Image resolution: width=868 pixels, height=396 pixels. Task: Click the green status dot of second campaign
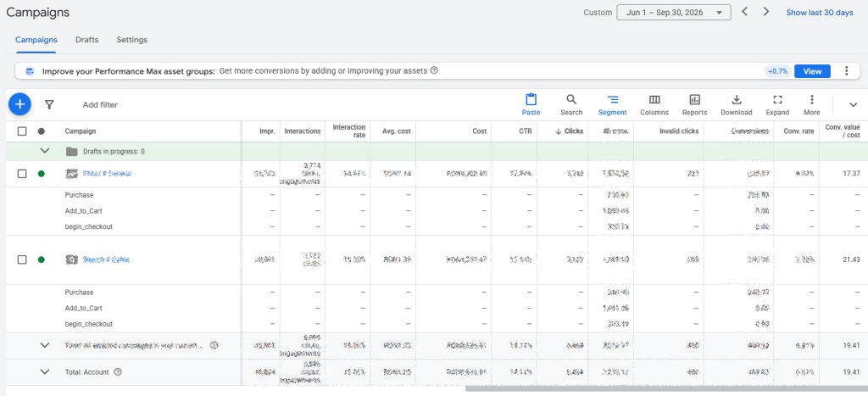(41, 259)
